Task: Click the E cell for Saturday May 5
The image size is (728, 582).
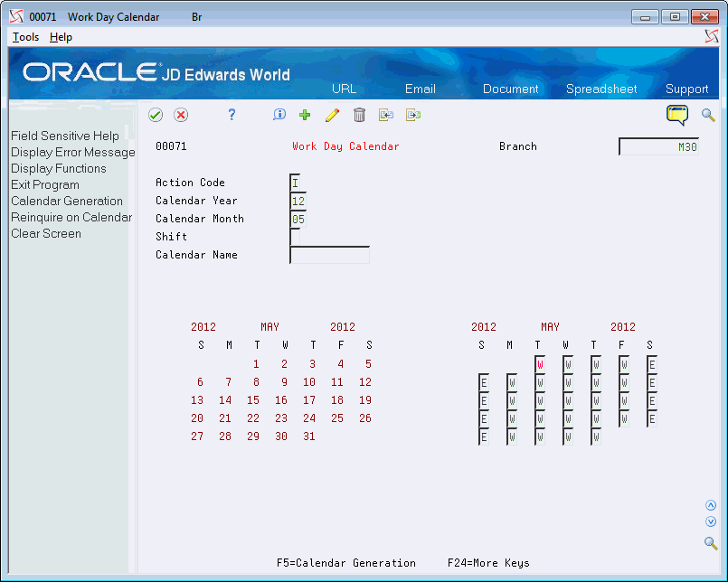Action: tap(652, 364)
